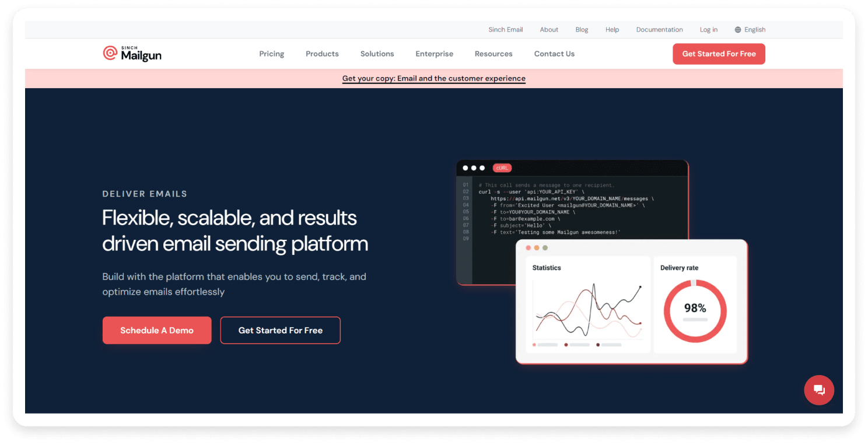Viewport: 868px width, 444px height.
Task: Open the Solutions menu
Action: [x=377, y=54]
